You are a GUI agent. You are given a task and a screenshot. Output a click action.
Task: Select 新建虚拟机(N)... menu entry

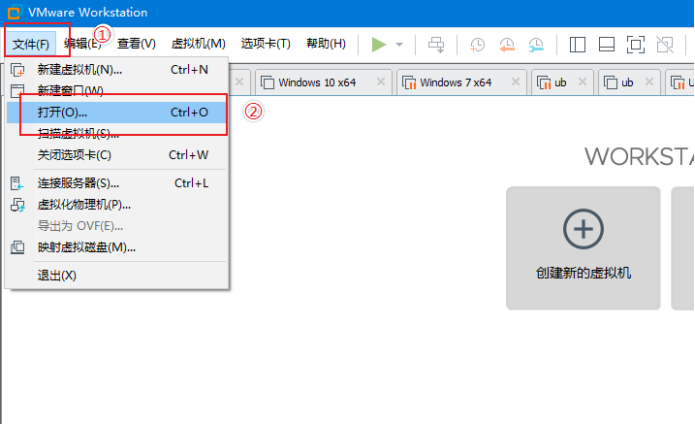pos(117,70)
